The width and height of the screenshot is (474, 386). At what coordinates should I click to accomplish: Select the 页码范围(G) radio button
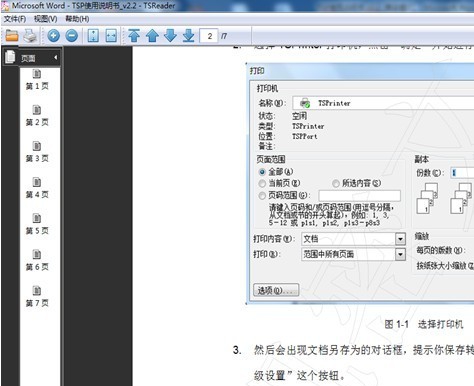pyautogui.click(x=262, y=195)
